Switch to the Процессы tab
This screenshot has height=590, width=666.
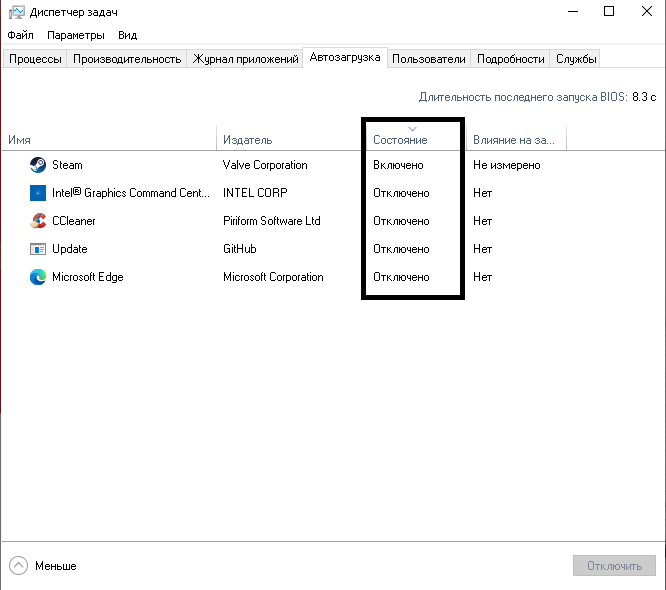(35, 59)
